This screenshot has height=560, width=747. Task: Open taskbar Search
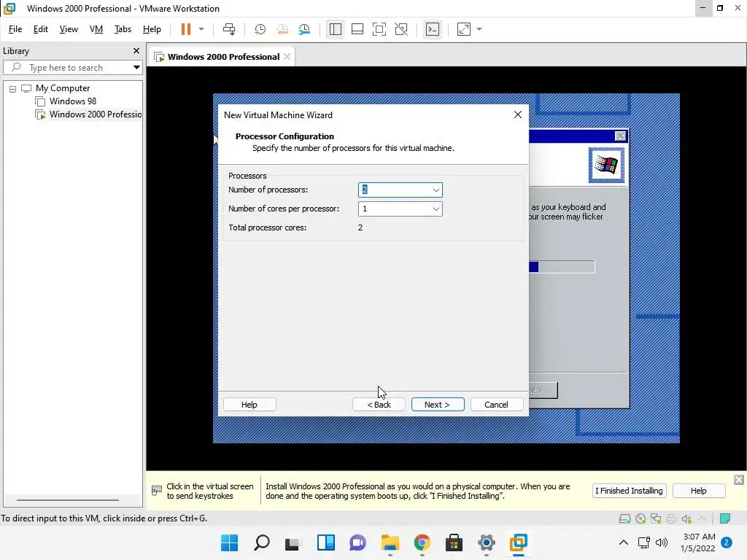click(262, 542)
